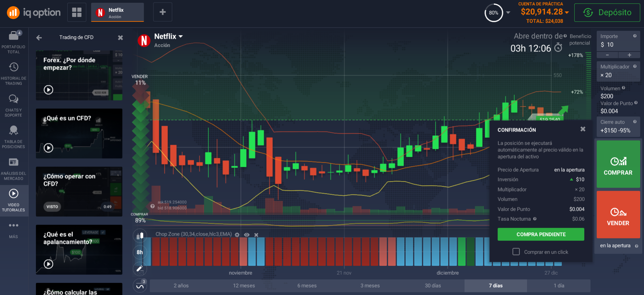Open Chats y Soporte icon

coord(13,99)
